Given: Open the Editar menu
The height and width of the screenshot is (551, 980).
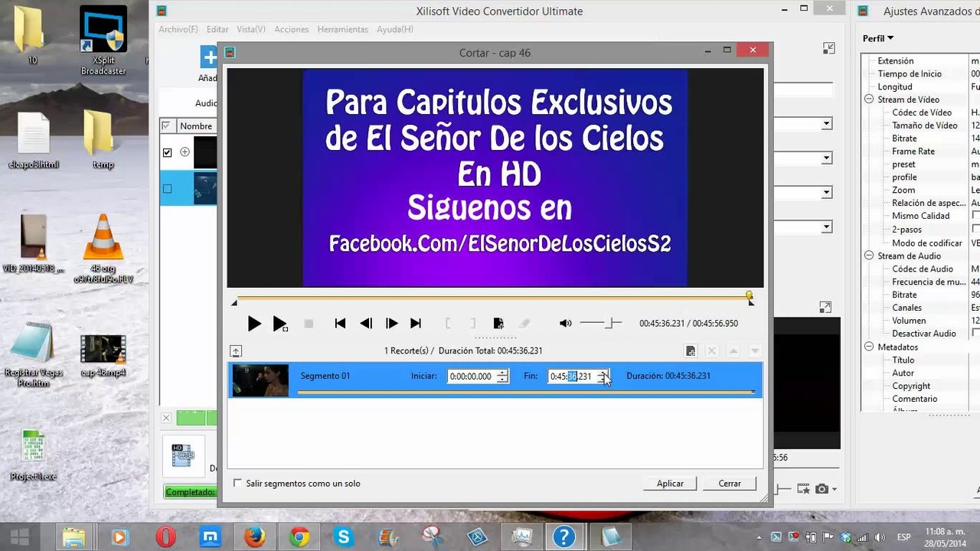Looking at the screenshot, I should tap(217, 29).
